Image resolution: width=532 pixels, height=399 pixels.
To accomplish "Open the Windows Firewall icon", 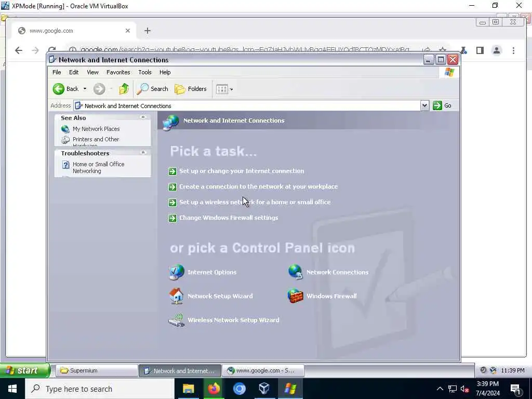I will coord(295,296).
